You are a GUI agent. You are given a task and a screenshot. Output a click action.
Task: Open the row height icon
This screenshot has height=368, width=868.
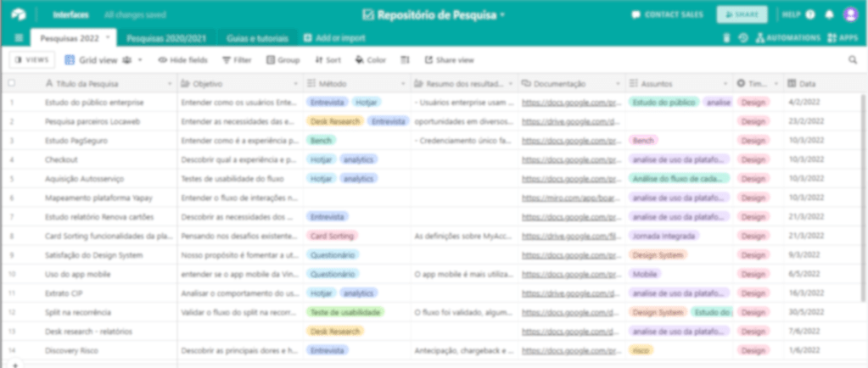point(405,60)
